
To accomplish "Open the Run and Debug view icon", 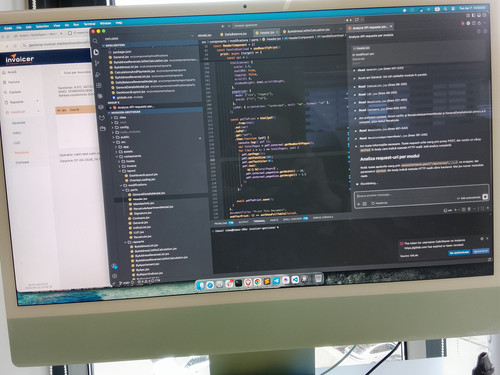I will click(98, 74).
